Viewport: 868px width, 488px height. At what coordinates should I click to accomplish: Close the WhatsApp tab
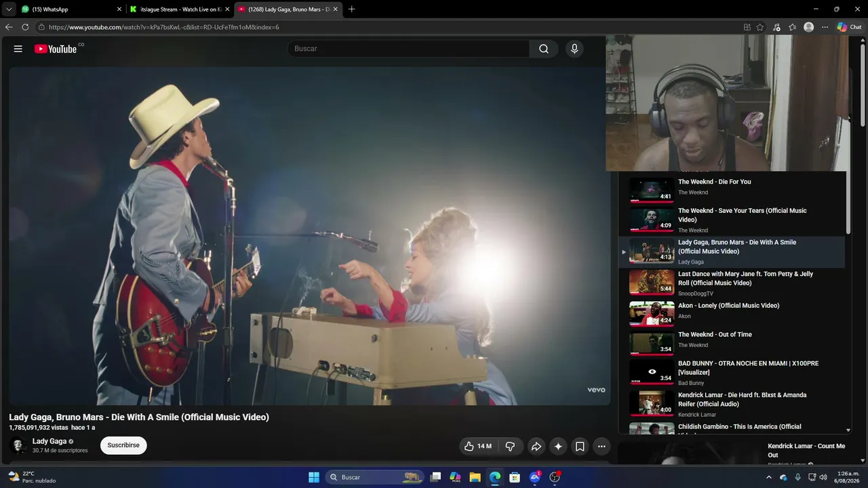119,9
